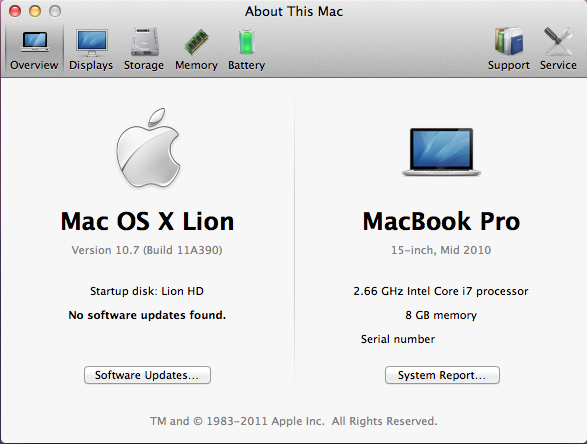This screenshot has height=444, width=587.
Task: Switch to the Displays tab
Action: (x=91, y=49)
